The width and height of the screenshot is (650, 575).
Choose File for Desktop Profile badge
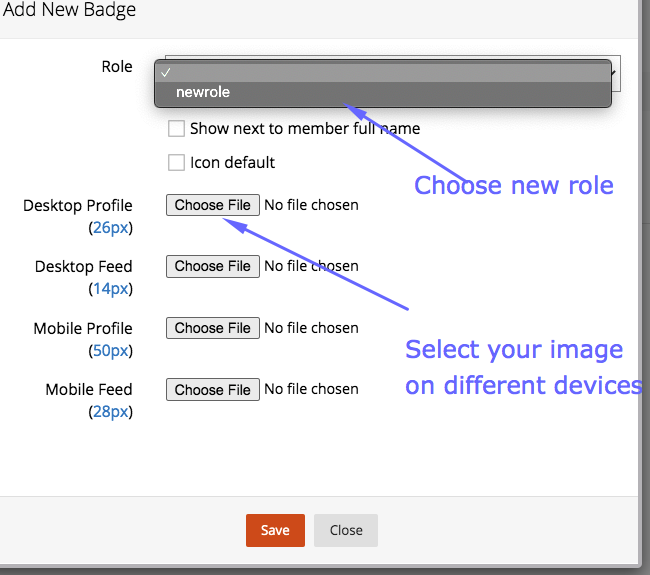[x=213, y=205]
